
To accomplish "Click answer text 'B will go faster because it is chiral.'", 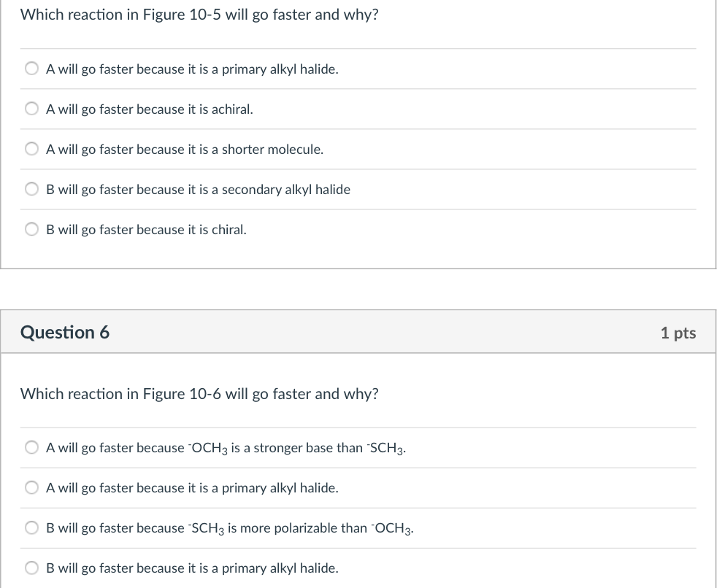I will [x=146, y=230].
